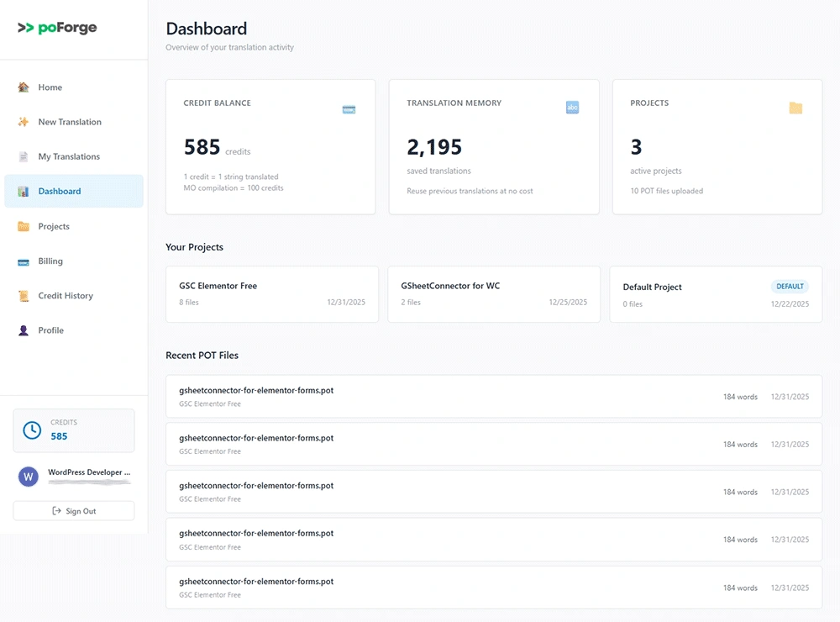840x622 pixels.
Task: Click the folder icon in Projects card
Action: (x=795, y=108)
